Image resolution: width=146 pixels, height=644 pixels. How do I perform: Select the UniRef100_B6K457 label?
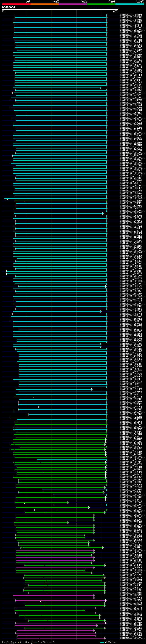point(131,90)
